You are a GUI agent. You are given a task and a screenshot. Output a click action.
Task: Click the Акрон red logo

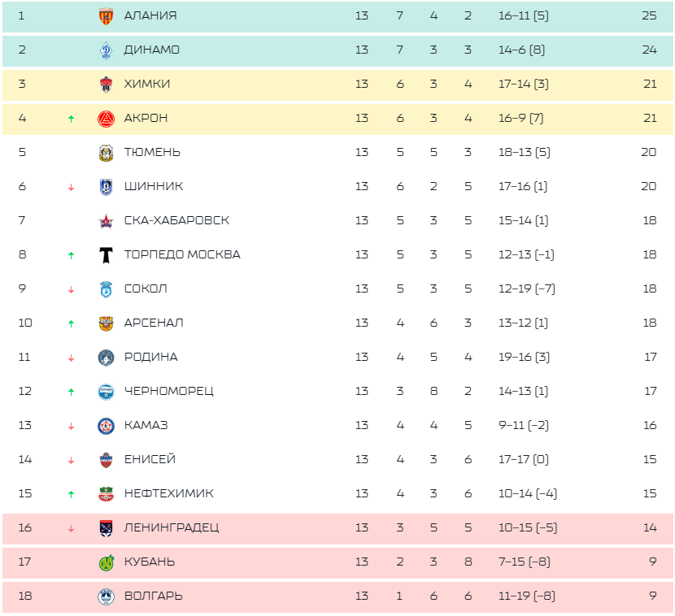tap(106, 118)
